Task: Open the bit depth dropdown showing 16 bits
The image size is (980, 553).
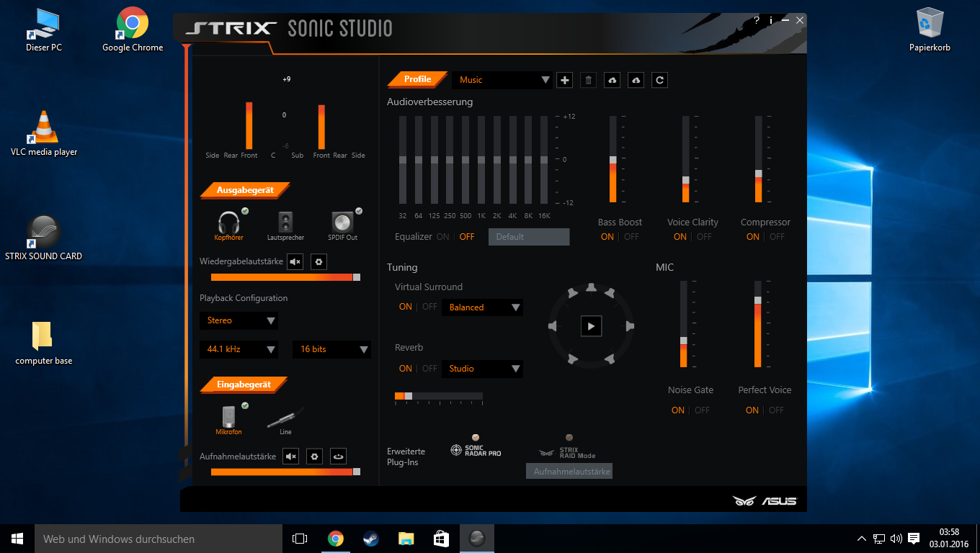Action: coord(331,349)
